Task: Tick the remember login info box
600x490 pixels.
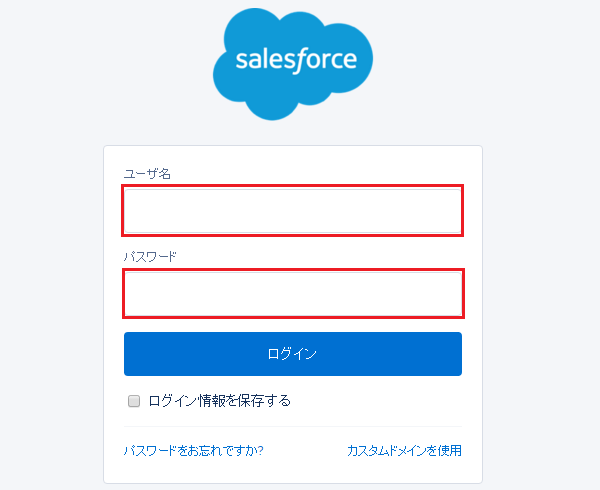Action: [134, 401]
